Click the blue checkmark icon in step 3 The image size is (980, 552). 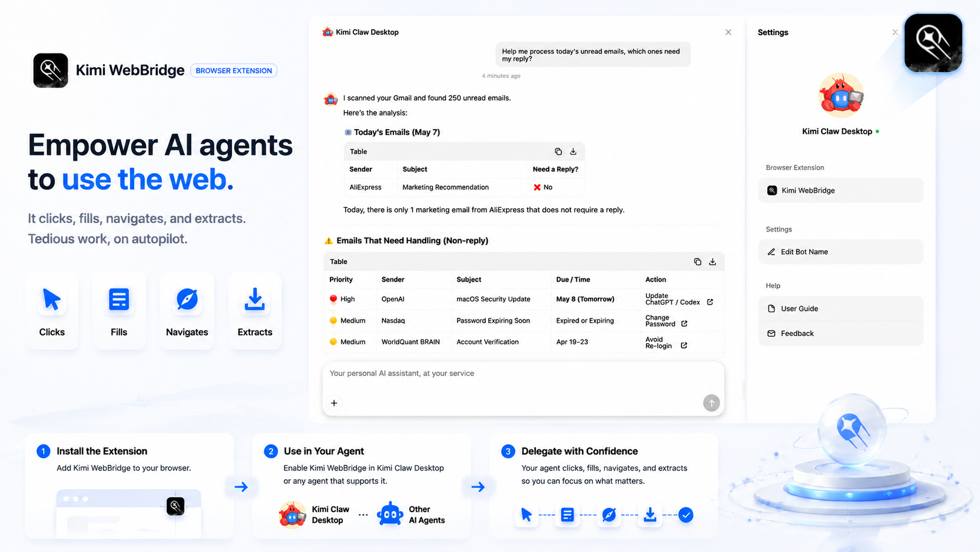click(686, 515)
